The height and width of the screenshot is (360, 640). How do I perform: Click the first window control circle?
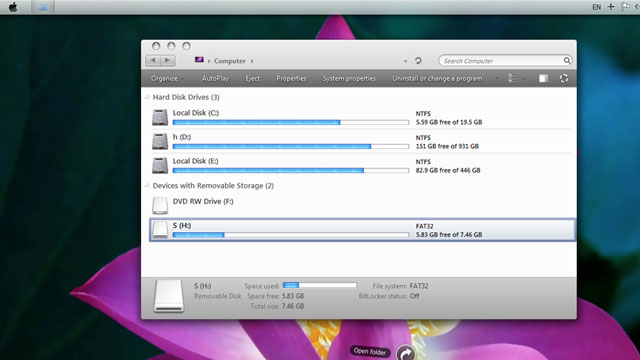click(x=156, y=46)
